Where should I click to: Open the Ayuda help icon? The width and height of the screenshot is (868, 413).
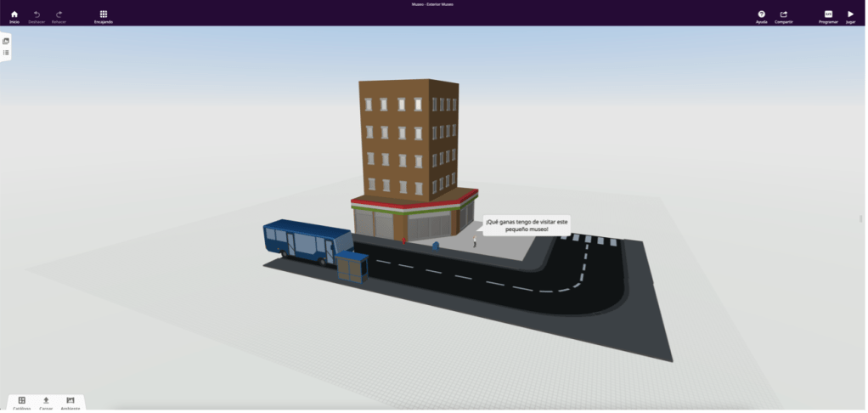coord(761,14)
